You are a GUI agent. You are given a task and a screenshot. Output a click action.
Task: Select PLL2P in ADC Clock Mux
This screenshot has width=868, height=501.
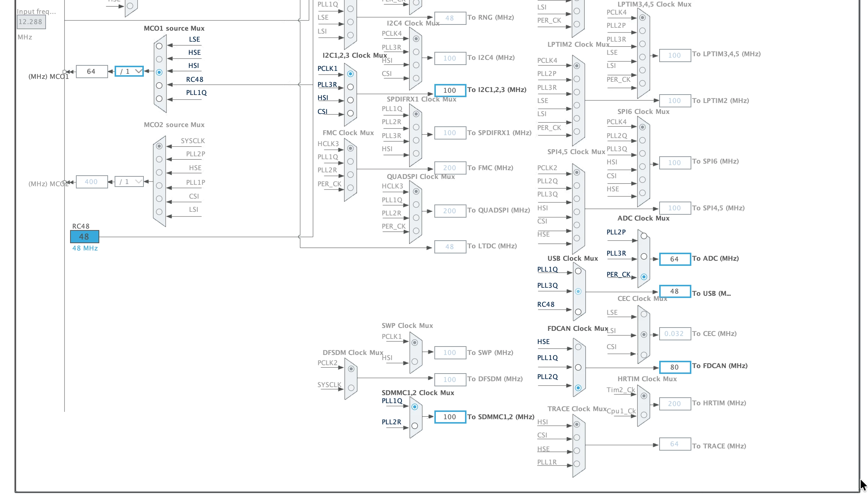(x=644, y=236)
